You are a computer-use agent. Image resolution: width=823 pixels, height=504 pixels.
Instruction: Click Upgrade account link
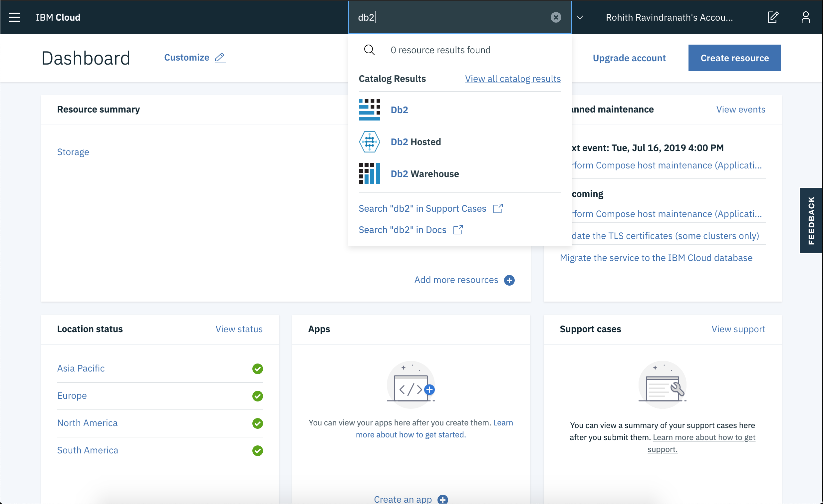click(x=629, y=58)
